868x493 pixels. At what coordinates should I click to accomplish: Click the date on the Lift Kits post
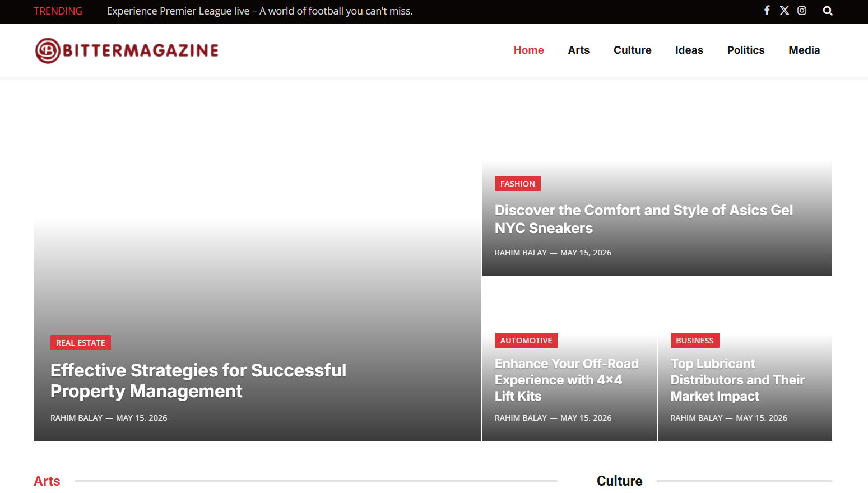(x=586, y=418)
